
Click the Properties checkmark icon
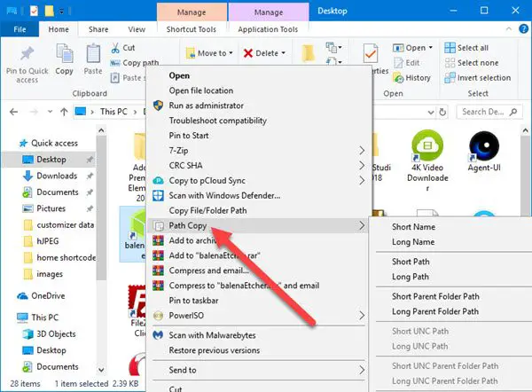coord(370,53)
